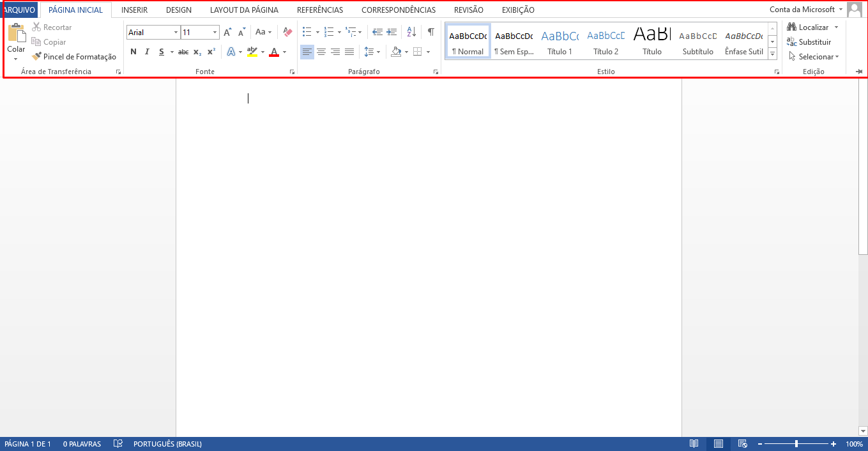Open Parágrafo dialog launcher
868x451 pixels.
coord(436,72)
